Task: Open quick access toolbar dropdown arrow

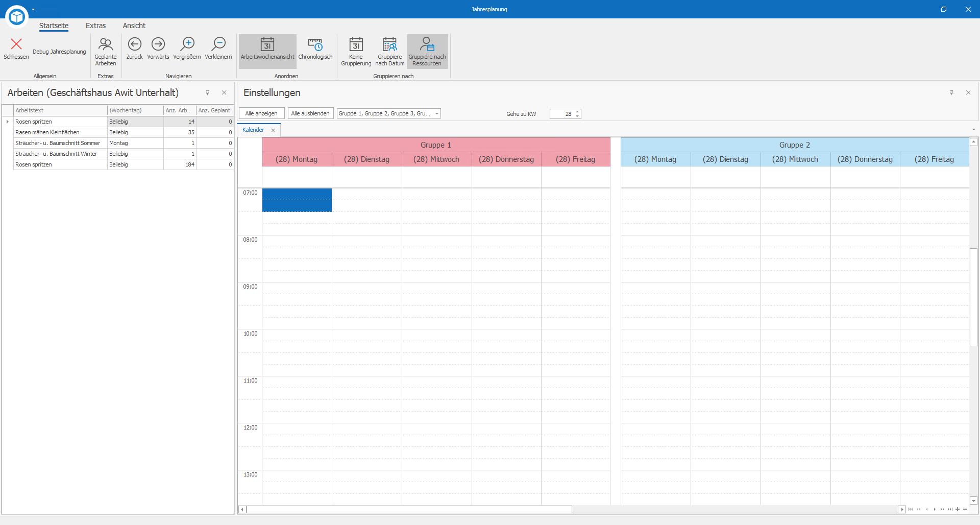Action: point(33,9)
